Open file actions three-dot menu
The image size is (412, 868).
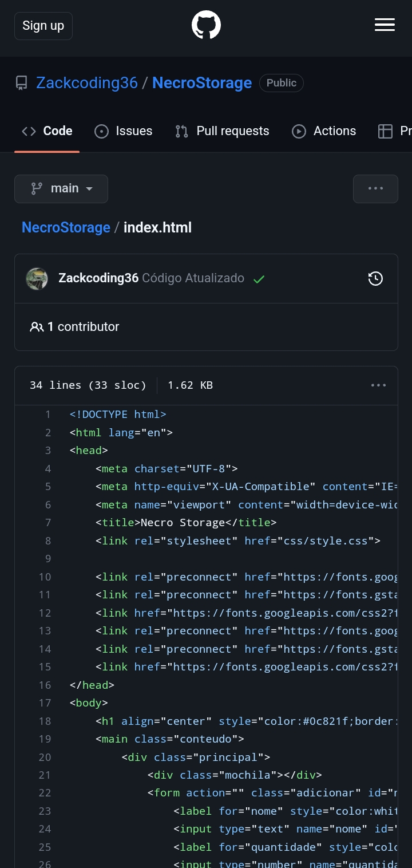378,385
